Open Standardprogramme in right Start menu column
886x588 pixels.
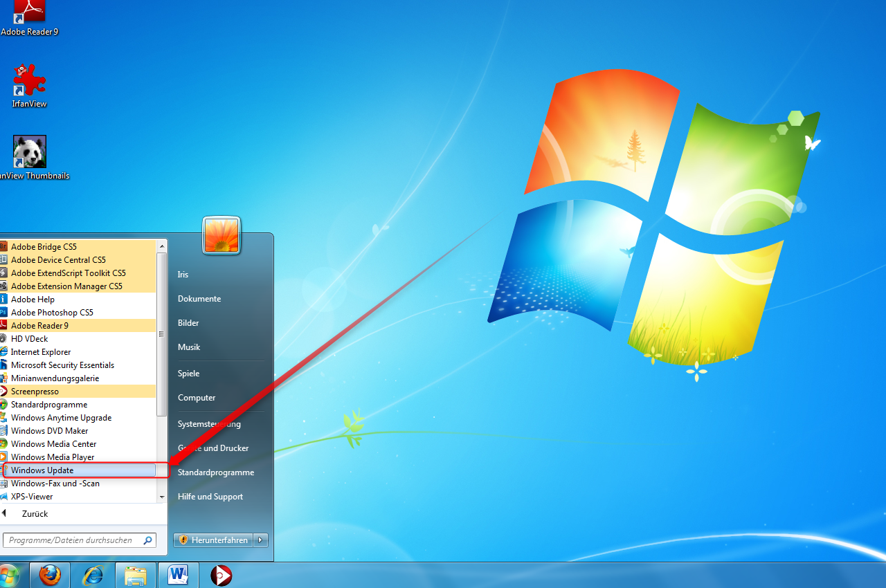click(x=216, y=472)
